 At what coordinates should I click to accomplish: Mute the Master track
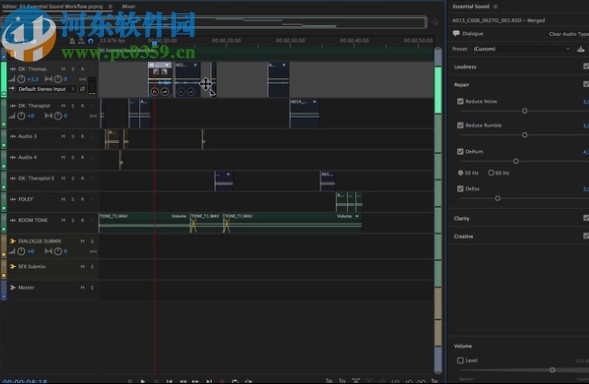[x=82, y=288]
